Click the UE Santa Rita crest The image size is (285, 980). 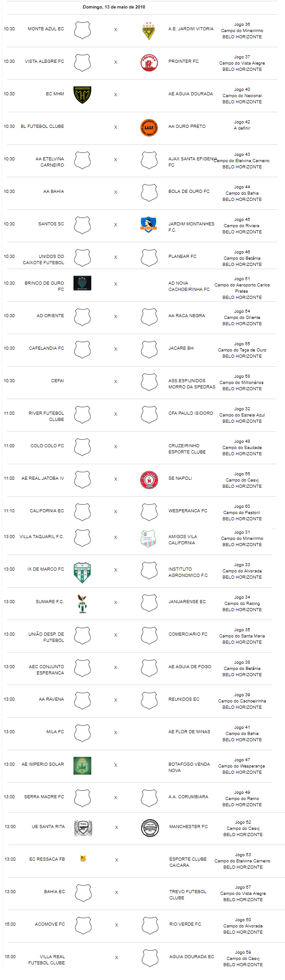click(83, 828)
